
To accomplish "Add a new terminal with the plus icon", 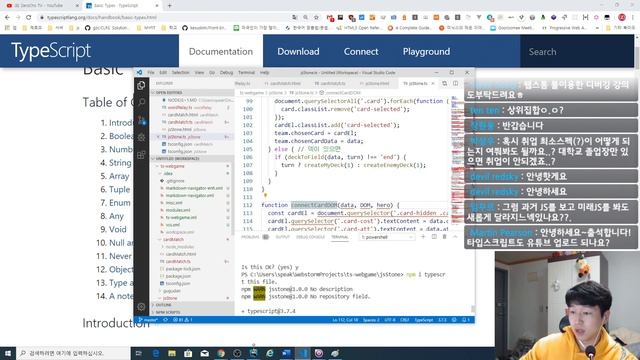I will pos(423,237).
